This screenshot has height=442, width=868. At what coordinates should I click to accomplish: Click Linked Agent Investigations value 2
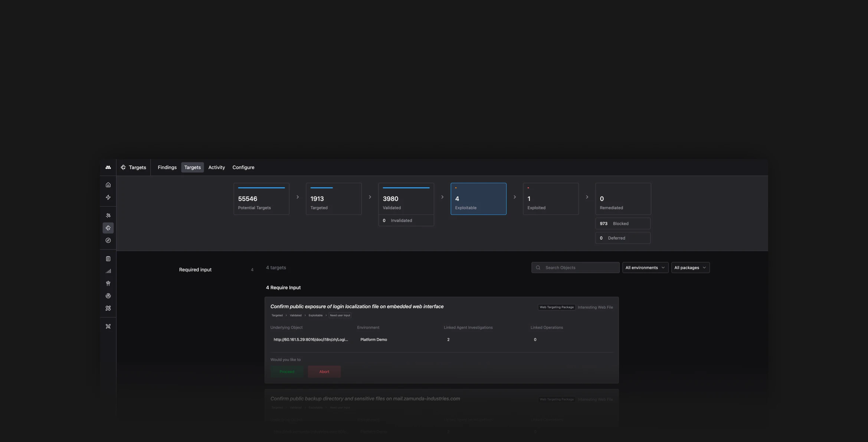pyautogui.click(x=448, y=340)
